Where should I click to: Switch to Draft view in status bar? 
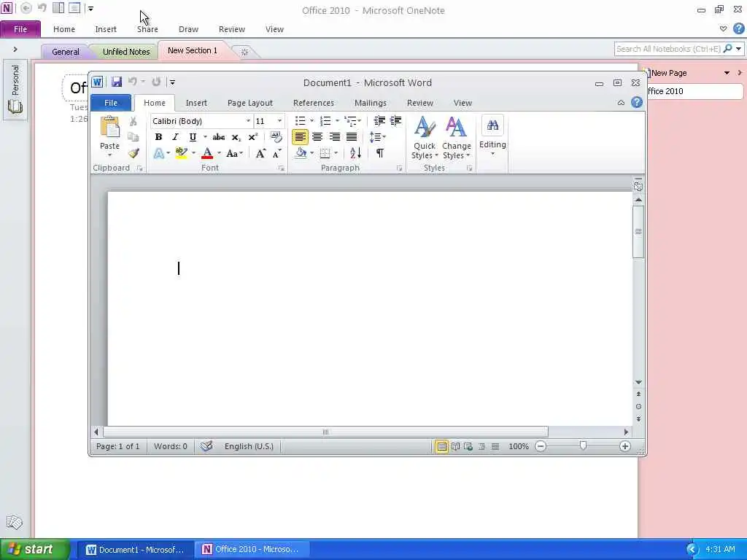(x=495, y=446)
